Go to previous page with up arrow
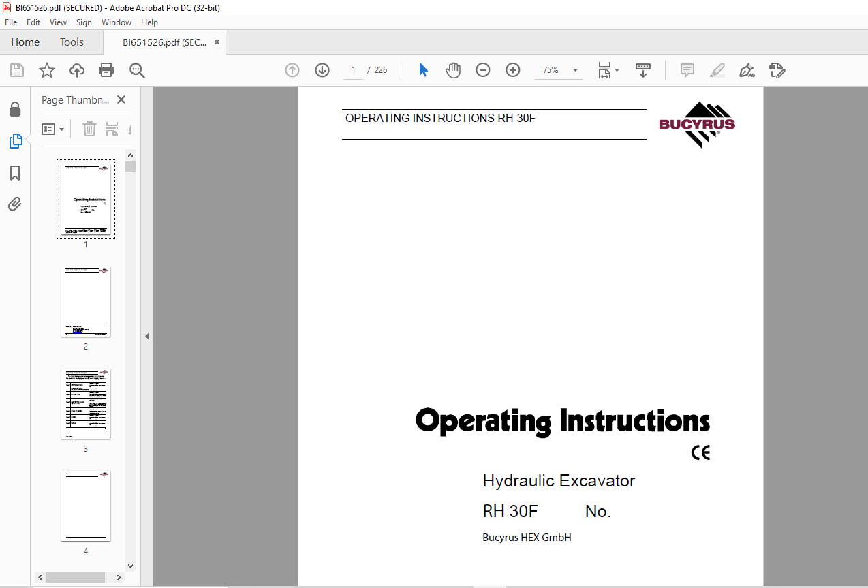The width and height of the screenshot is (868, 588). (x=292, y=70)
